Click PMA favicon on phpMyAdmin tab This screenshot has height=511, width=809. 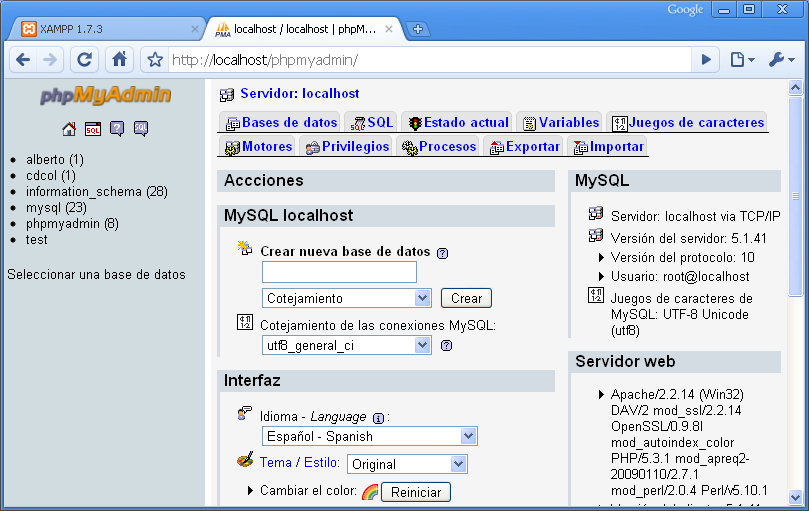[223, 29]
